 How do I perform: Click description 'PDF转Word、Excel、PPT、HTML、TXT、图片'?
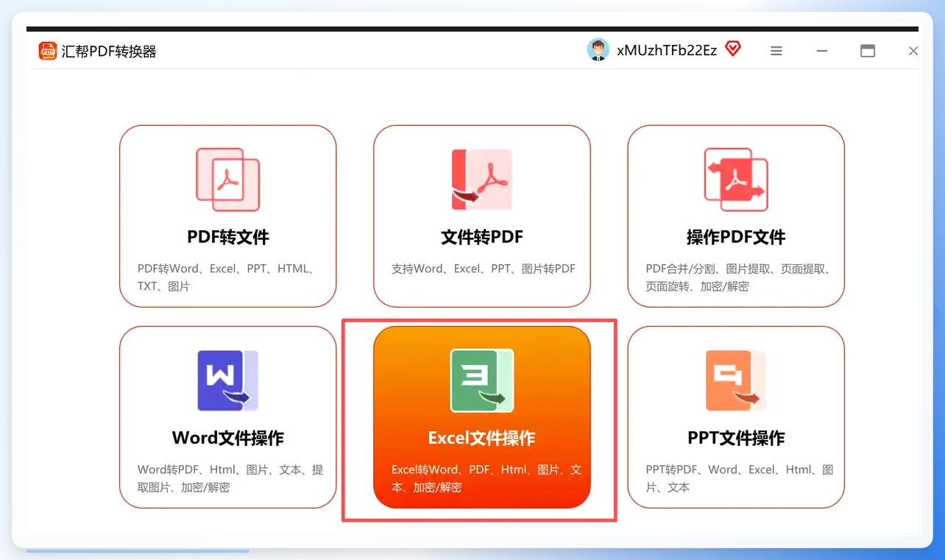(x=228, y=277)
